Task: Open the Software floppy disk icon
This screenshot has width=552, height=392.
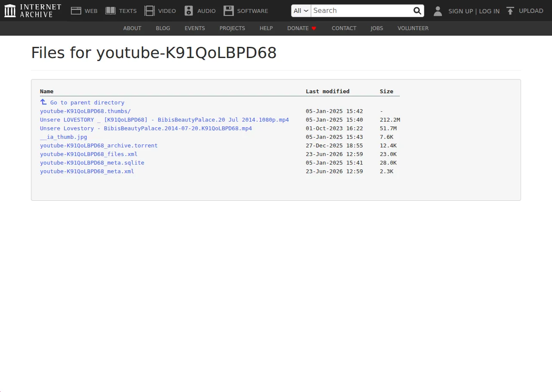Action: pyautogui.click(x=229, y=11)
